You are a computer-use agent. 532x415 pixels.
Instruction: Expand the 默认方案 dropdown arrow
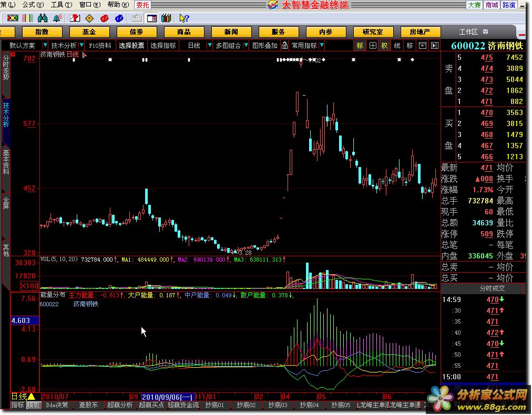click(45, 45)
